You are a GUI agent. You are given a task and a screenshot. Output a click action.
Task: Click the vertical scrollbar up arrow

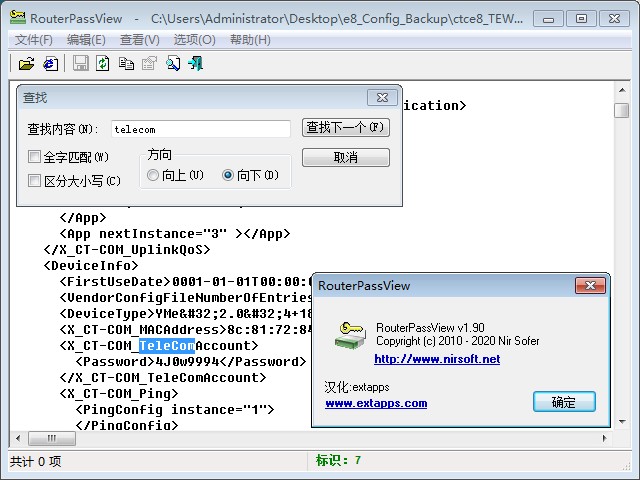coord(622,90)
